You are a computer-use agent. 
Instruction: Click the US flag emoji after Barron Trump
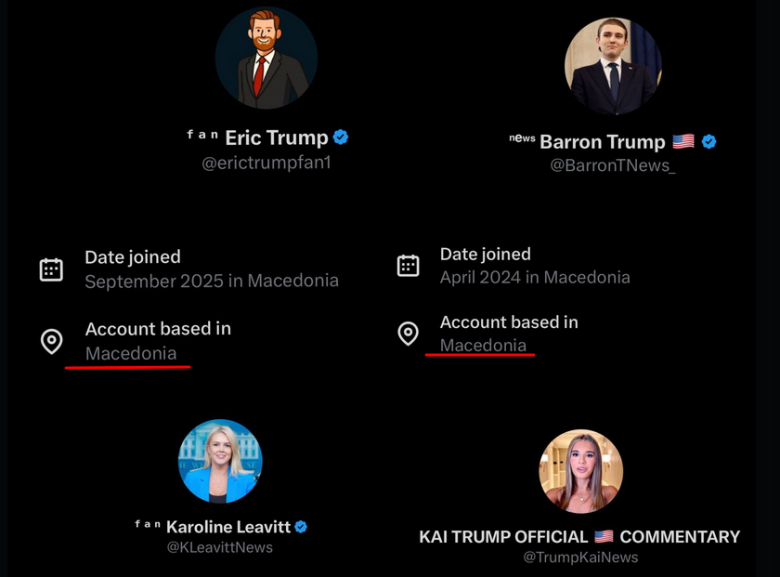[x=683, y=142]
